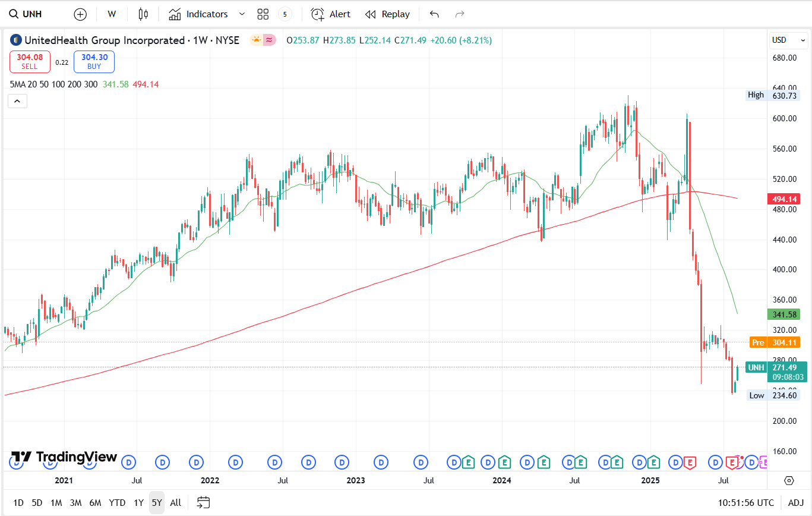The width and height of the screenshot is (812, 516).
Task: Click the O253.87 open value
Action: pyautogui.click(x=303, y=40)
